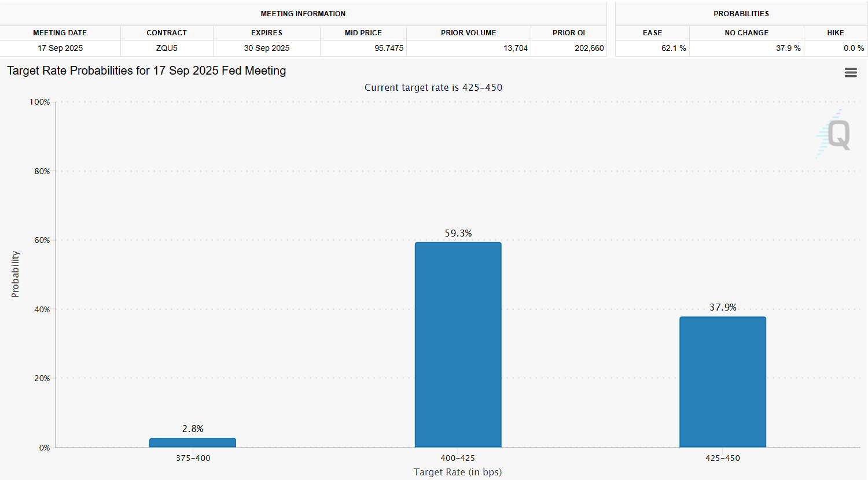Click the No Change column header

[x=746, y=33]
